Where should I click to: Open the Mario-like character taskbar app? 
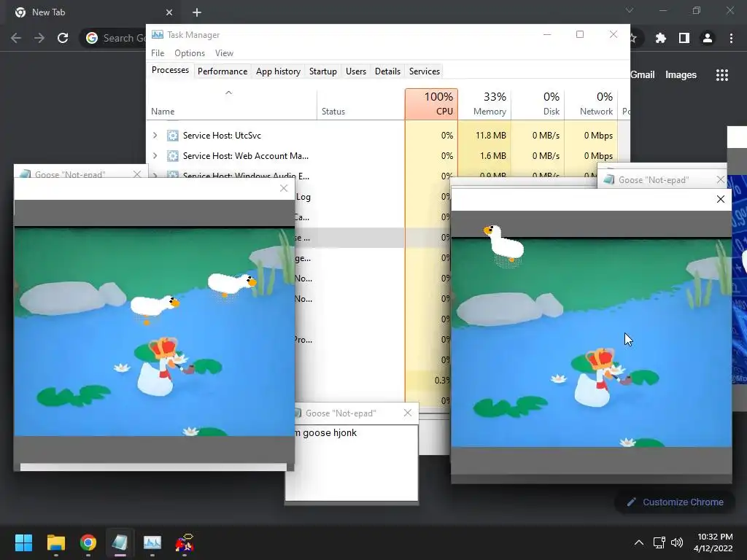(x=185, y=542)
